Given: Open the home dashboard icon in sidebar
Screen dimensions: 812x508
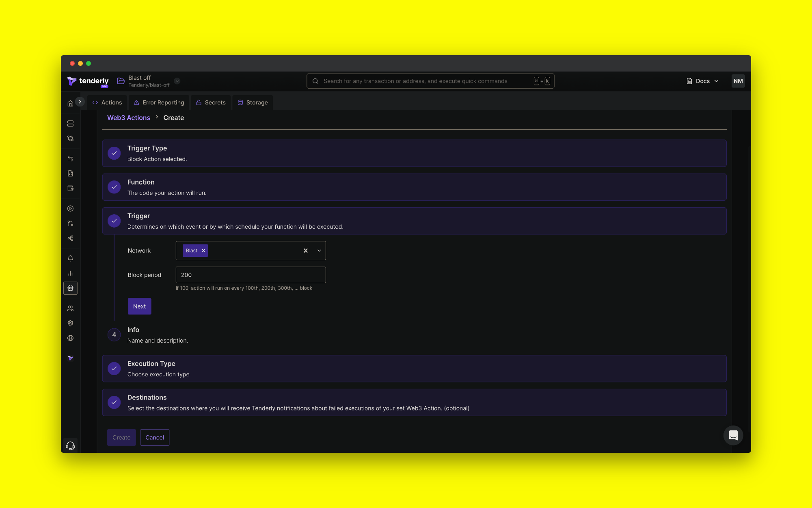Looking at the screenshot, I should (x=70, y=103).
